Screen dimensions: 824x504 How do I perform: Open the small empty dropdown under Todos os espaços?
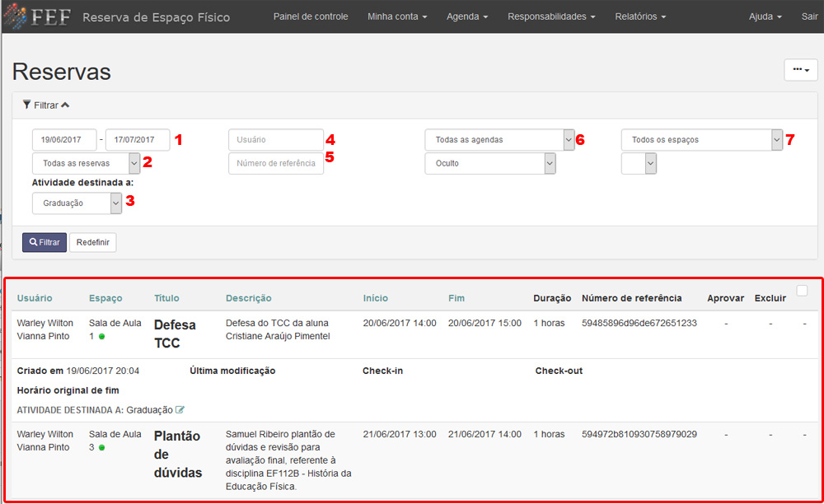pyautogui.click(x=639, y=163)
